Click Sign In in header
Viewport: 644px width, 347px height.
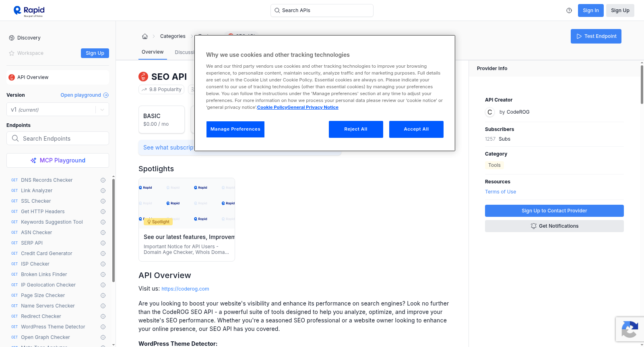coord(591,10)
